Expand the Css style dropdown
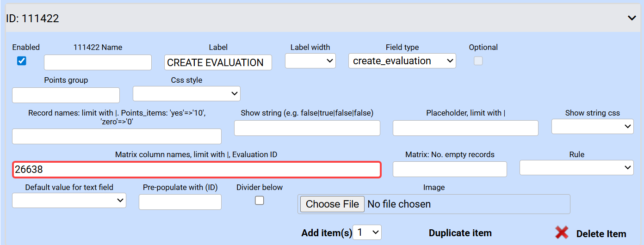 click(186, 94)
